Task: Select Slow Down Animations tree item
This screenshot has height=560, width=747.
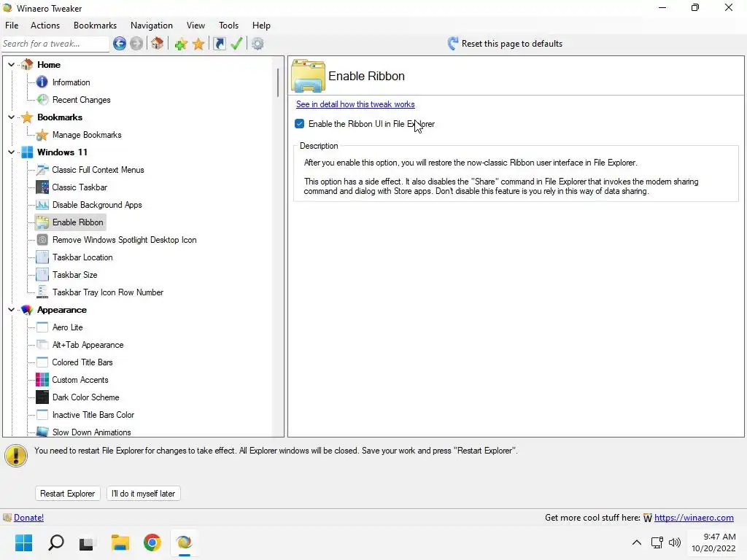Action: [x=91, y=432]
